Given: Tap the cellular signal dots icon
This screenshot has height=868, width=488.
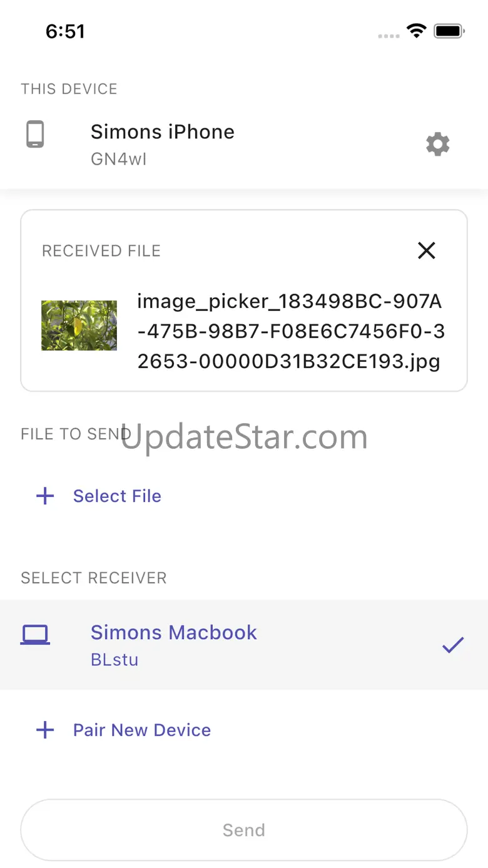Looking at the screenshot, I should coord(389,36).
